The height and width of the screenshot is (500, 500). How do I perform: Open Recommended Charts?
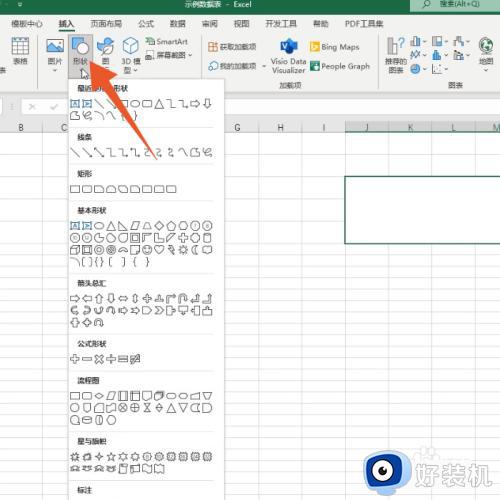tap(396, 55)
